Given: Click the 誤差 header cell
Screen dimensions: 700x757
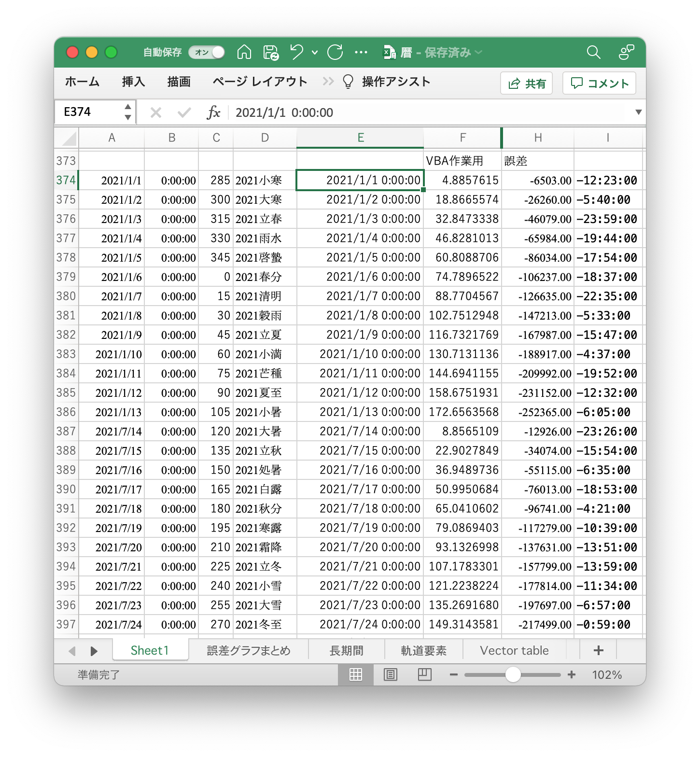Looking at the screenshot, I should (538, 161).
